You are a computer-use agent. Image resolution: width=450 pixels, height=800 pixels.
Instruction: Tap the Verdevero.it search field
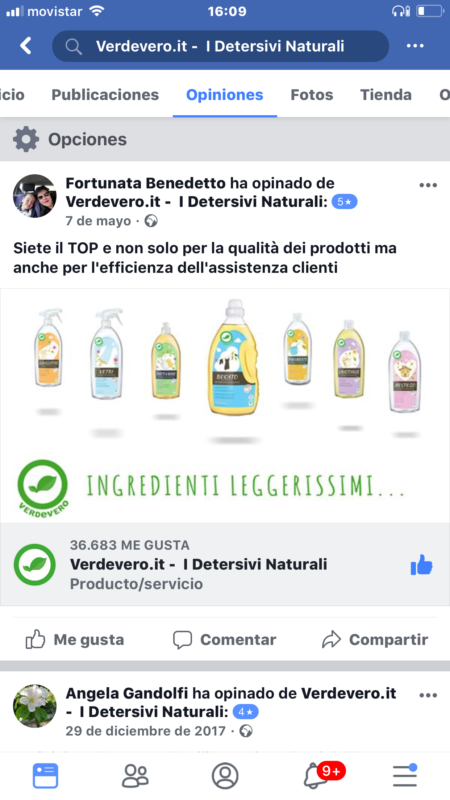(220, 46)
